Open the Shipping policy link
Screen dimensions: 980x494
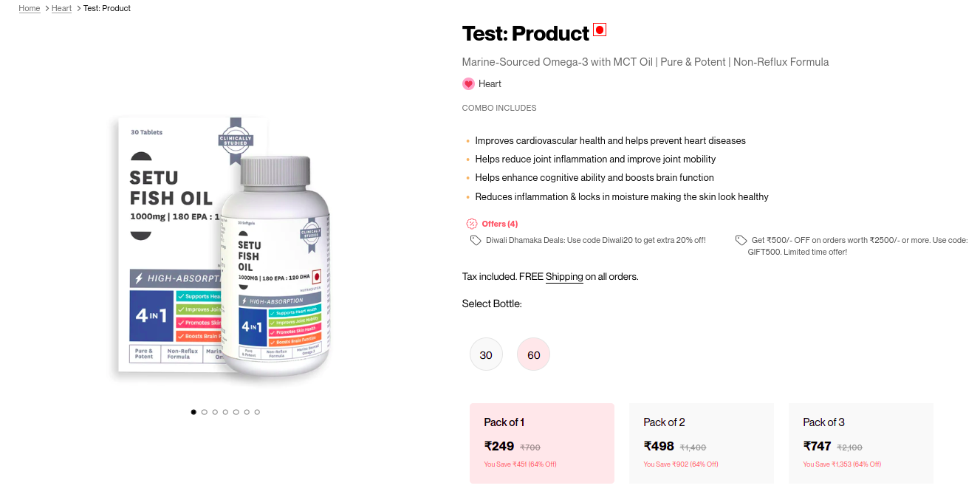pos(564,277)
